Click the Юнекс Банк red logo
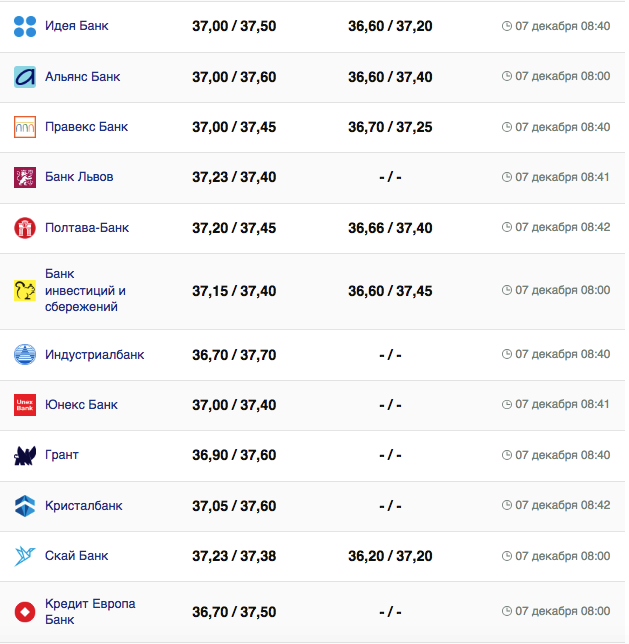 pos(25,405)
